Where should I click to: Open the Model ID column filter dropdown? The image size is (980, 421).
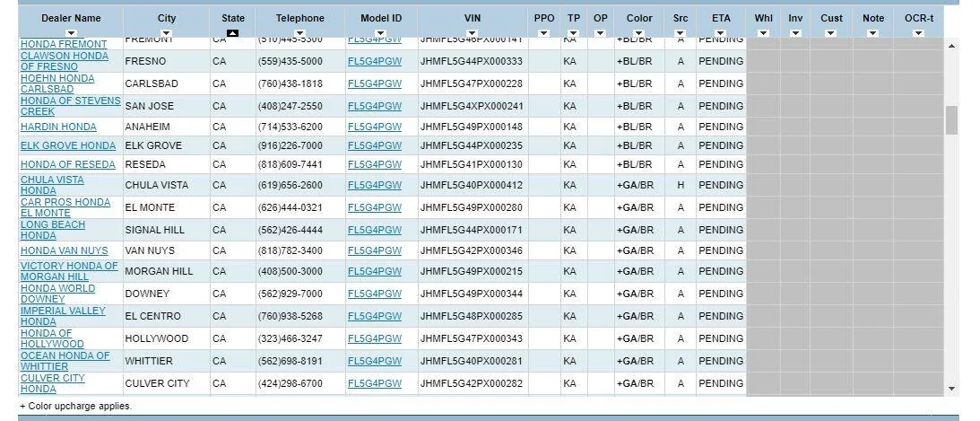pos(381,33)
